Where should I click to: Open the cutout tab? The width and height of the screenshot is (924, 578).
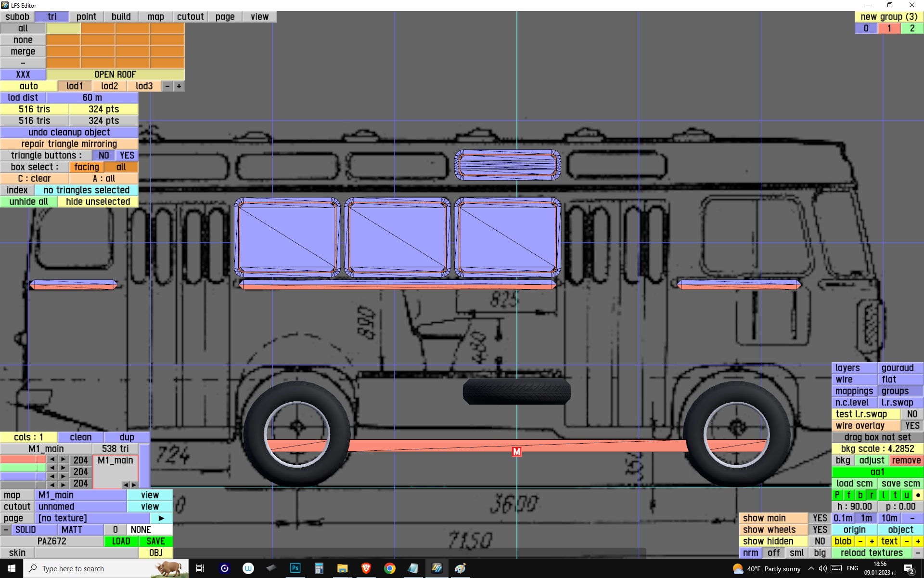coord(190,17)
